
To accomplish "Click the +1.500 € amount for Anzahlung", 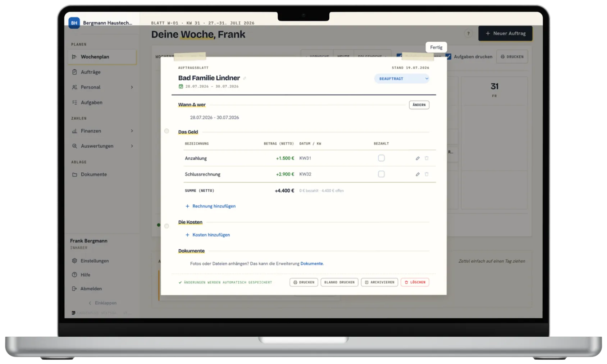I will [285, 158].
